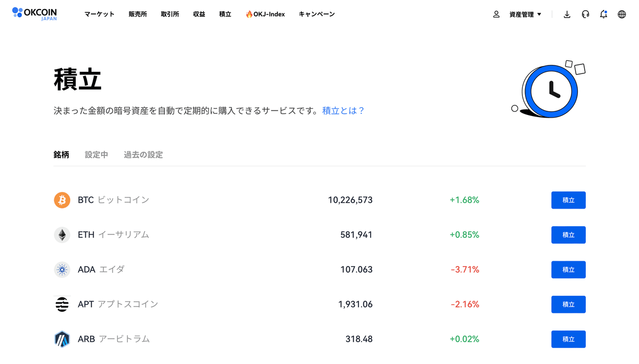Screen dimensions: 639x364
Task: Open the 取引所 menu item
Action: coord(169,14)
